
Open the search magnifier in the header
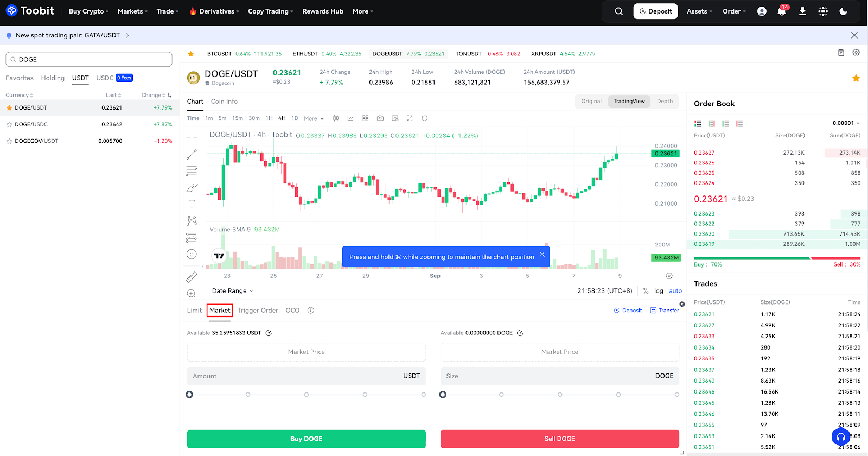click(x=618, y=11)
